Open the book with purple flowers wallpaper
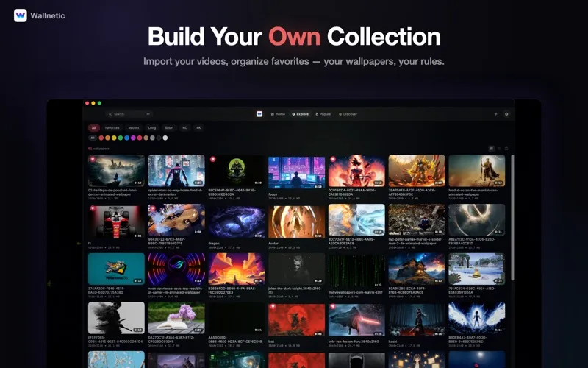 click(x=176, y=318)
